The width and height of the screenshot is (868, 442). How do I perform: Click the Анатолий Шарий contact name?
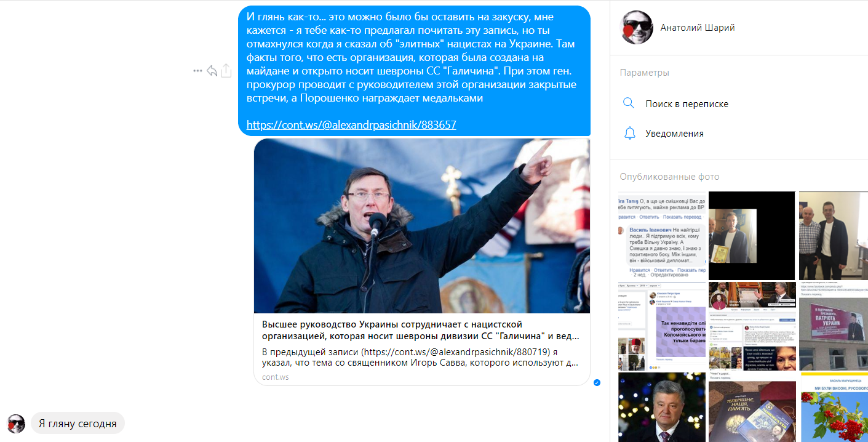(698, 27)
